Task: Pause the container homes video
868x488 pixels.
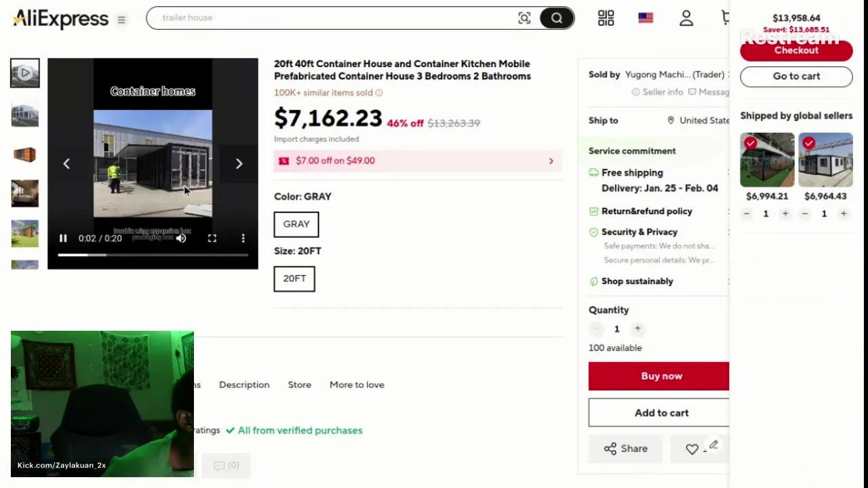Action: pyautogui.click(x=63, y=238)
